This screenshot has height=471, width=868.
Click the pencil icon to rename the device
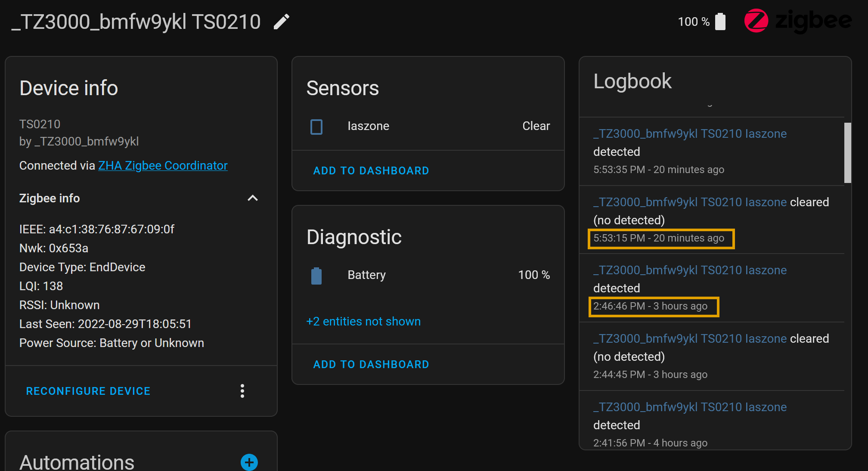point(281,21)
